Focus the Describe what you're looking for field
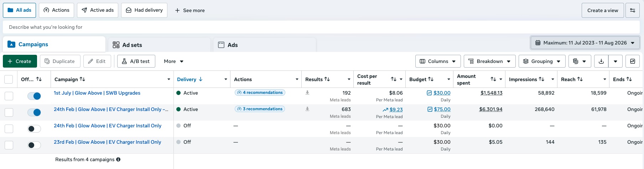 [x=322, y=27]
